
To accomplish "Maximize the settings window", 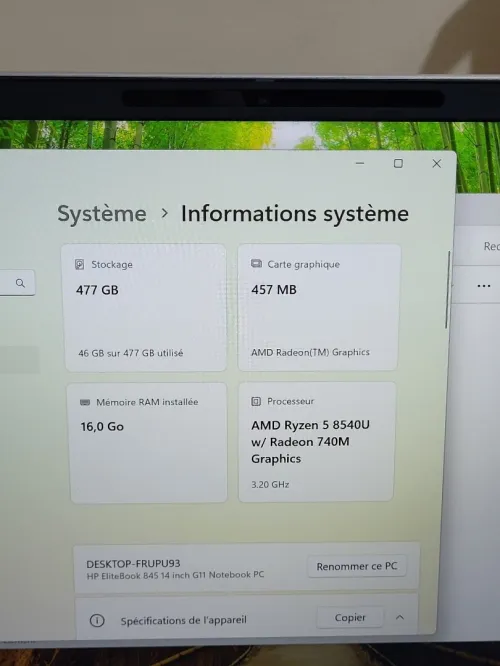I will [x=398, y=164].
